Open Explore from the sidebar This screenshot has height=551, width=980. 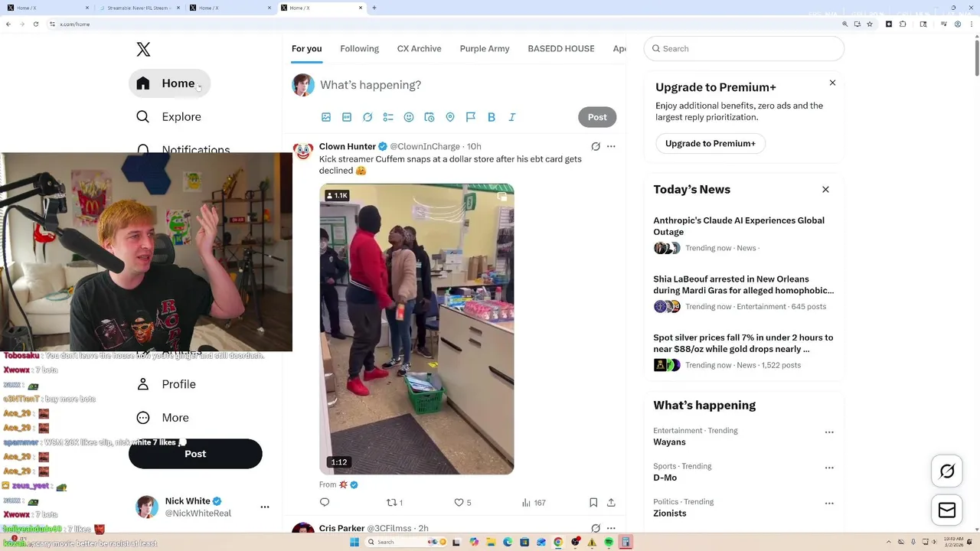click(170, 117)
